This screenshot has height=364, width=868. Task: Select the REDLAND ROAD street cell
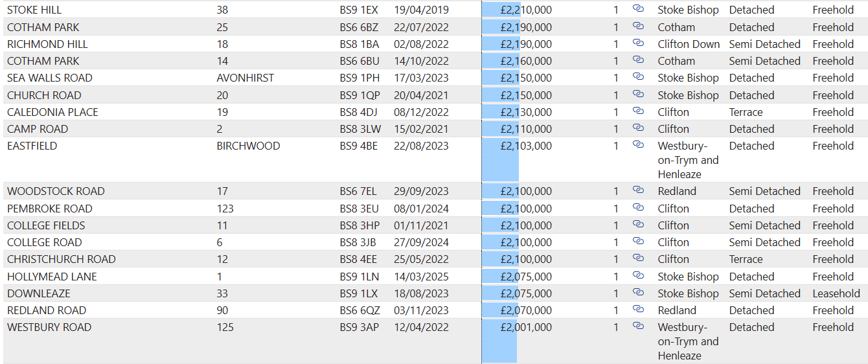click(47, 310)
